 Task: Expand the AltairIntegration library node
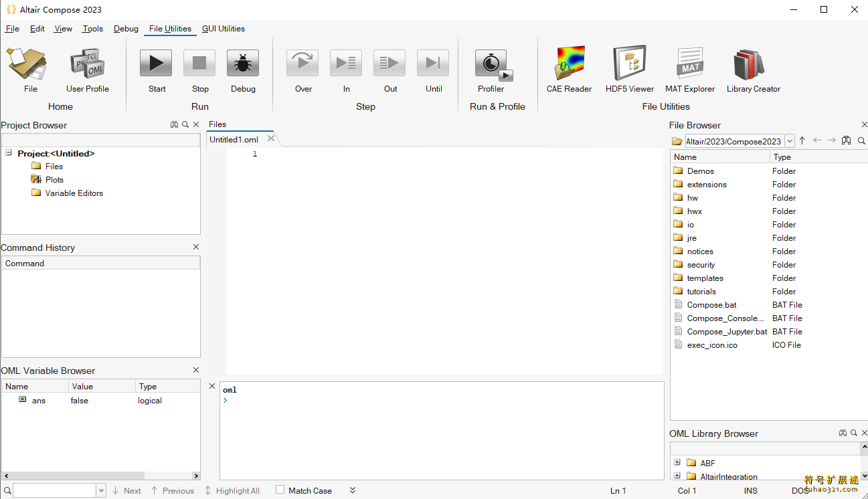coord(677,476)
